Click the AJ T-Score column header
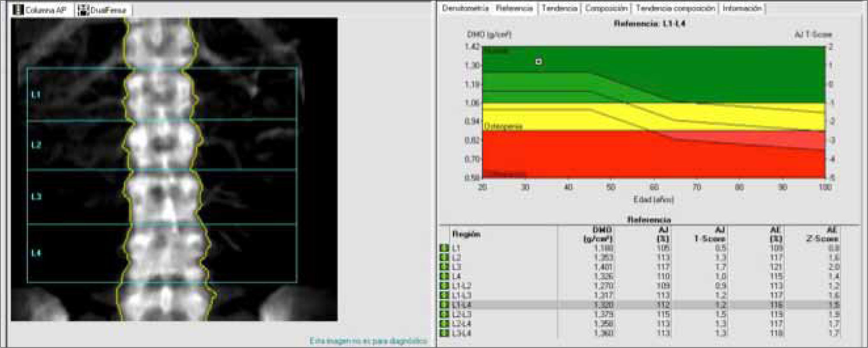This screenshot has width=868, height=348. [x=710, y=235]
